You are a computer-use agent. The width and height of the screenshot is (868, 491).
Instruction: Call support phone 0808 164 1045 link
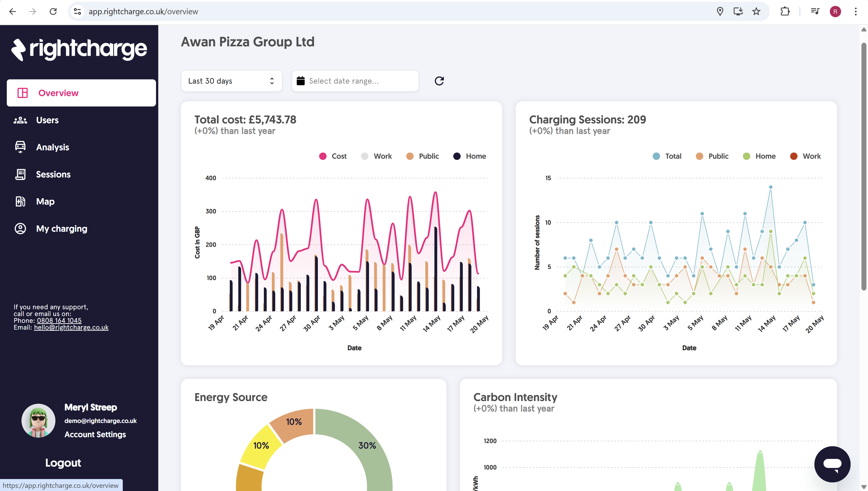click(59, 320)
